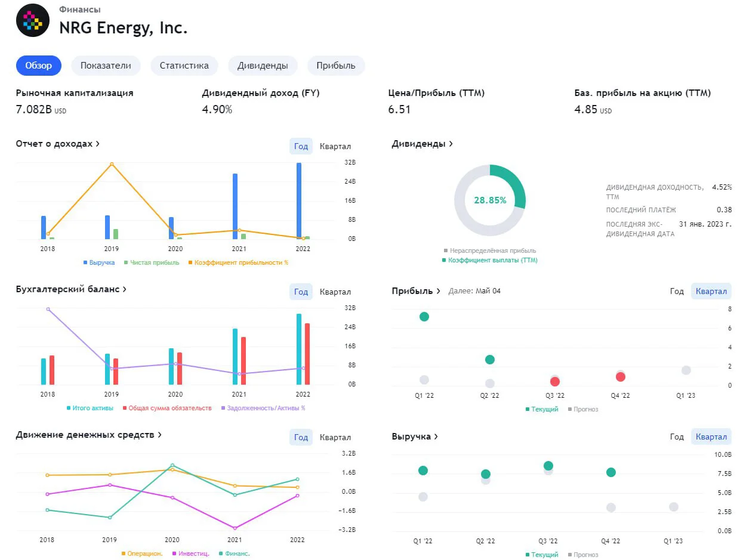Go to the Дивиденды tab

263,66
